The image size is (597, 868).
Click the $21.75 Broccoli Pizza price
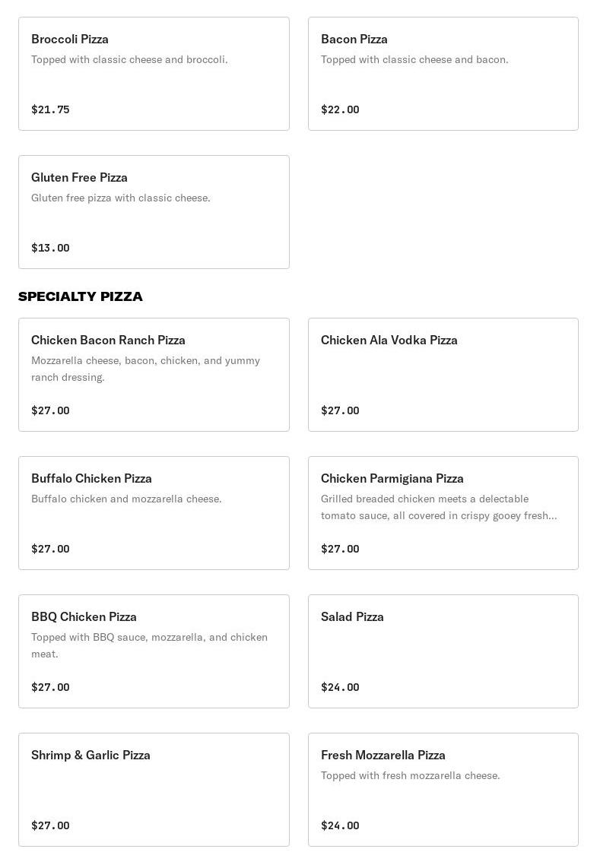click(x=50, y=109)
